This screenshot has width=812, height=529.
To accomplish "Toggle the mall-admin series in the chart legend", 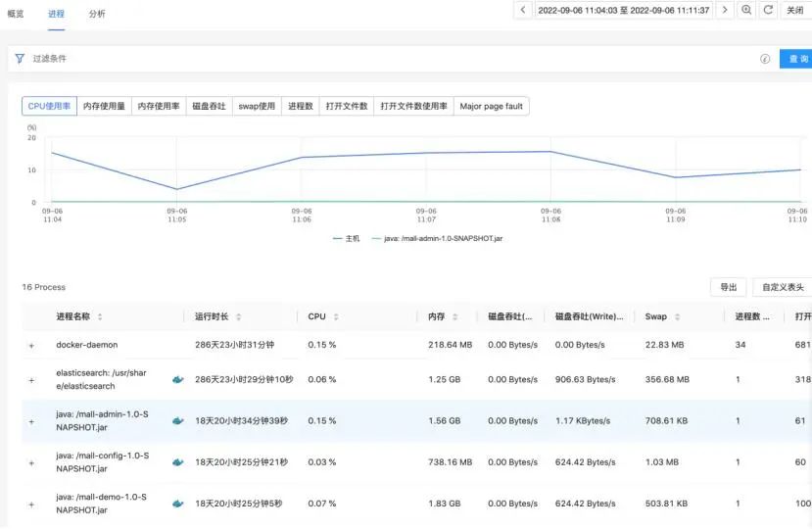I will pyautogui.click(x=437, y=238).
